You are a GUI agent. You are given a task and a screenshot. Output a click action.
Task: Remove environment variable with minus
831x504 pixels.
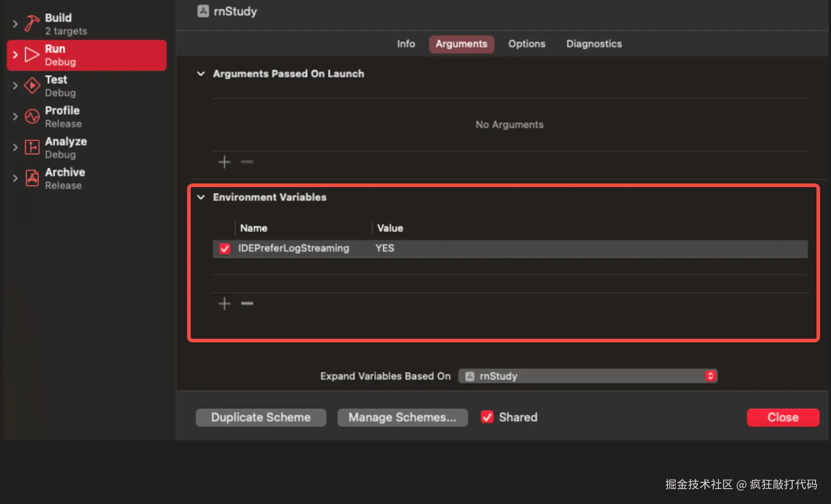(247, 303)
